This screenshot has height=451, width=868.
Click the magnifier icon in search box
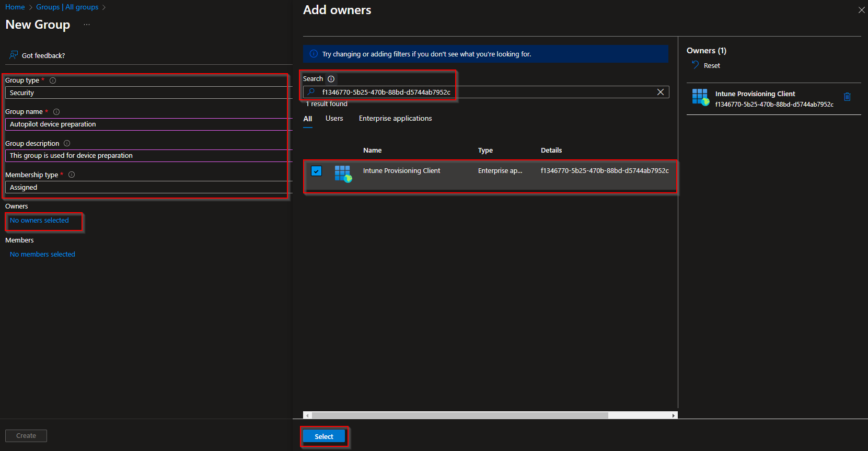point(311,92)
